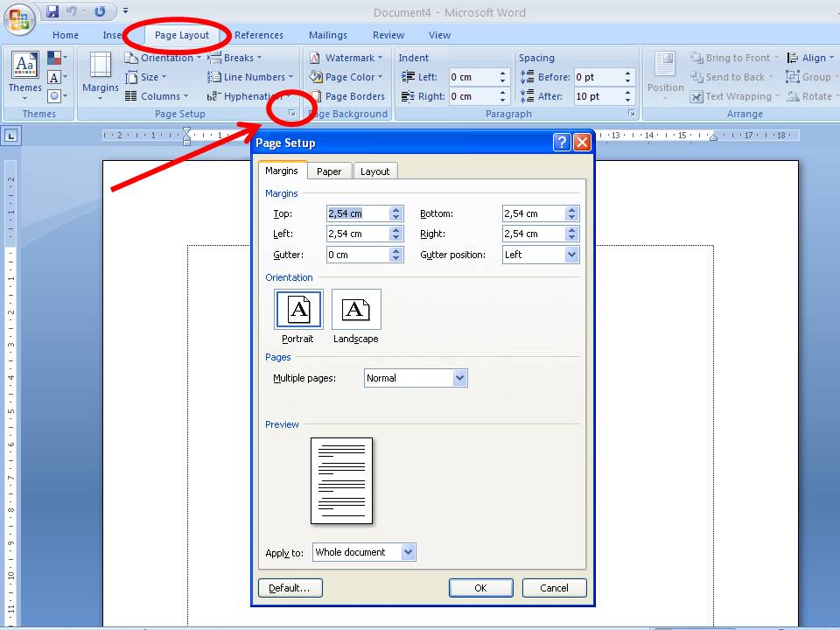The image size is (840, 630).
Task: Click Rotate in Arrange group
Action: click(812, 96)
